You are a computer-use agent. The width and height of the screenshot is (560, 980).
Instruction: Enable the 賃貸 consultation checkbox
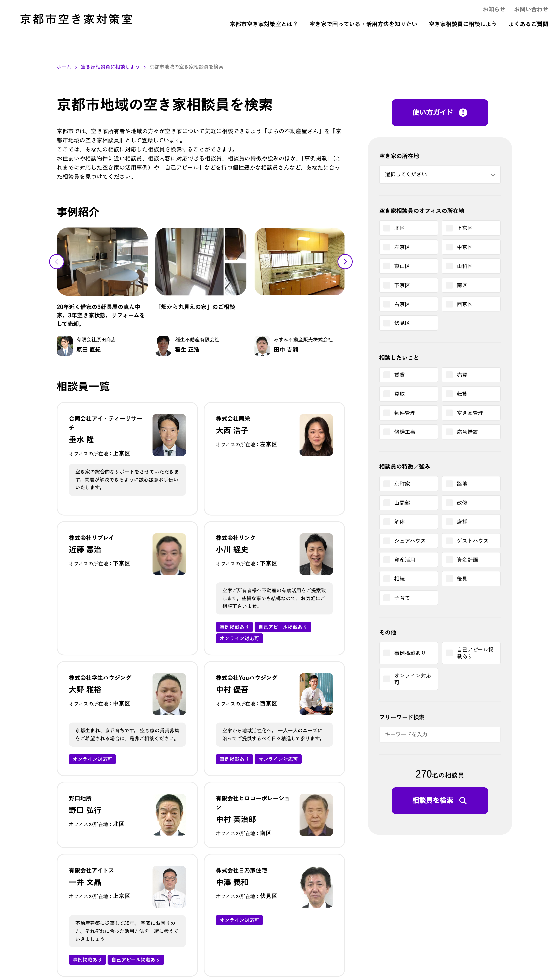[x=387, y=375]
